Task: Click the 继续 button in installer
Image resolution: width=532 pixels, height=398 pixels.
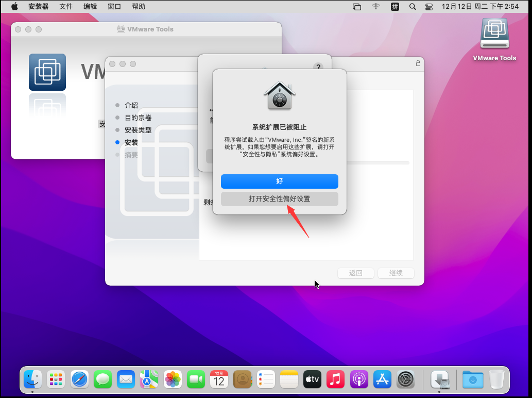Action: coord(396,273)
